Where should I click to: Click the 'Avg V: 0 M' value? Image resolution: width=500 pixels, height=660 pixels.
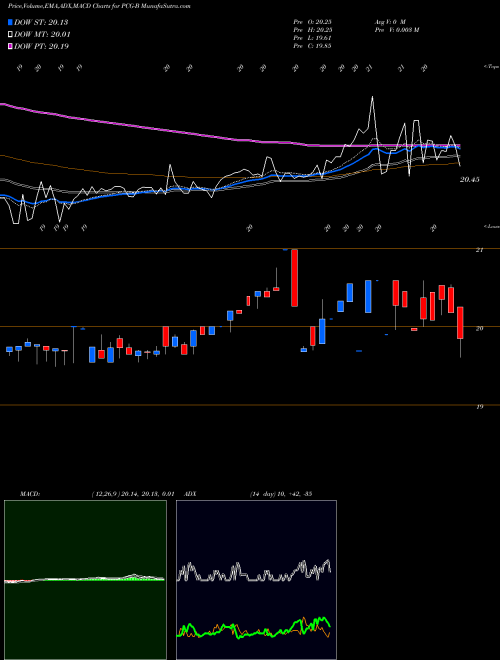point(389,22)
